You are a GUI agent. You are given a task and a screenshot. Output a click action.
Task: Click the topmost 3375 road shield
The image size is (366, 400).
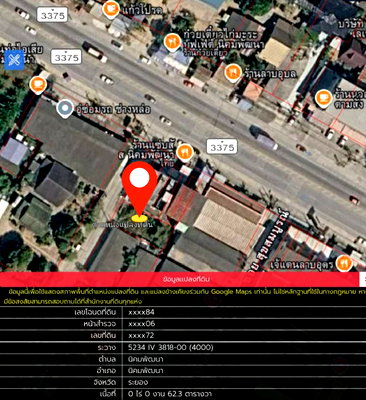click(x=52, y=15)
